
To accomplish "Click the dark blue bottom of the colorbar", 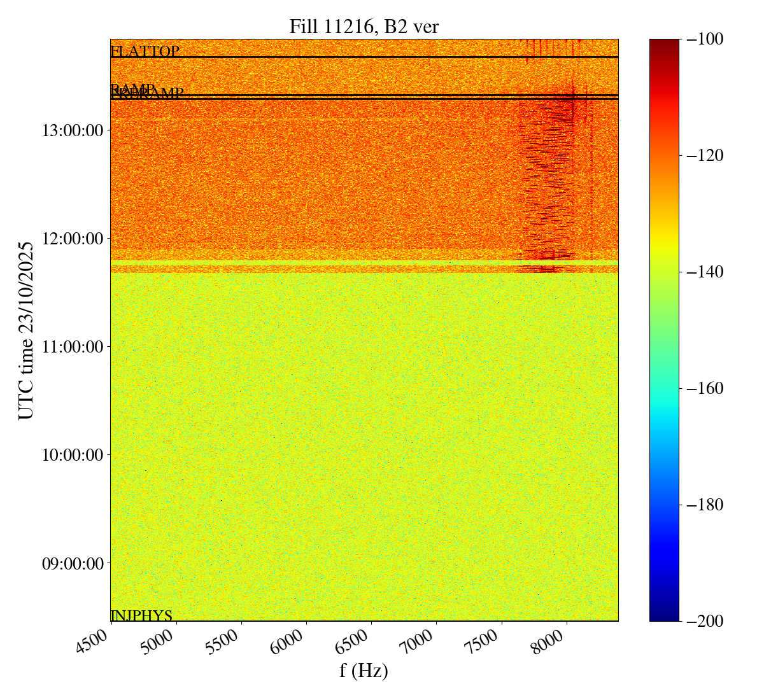I will [x=664, y=616].
